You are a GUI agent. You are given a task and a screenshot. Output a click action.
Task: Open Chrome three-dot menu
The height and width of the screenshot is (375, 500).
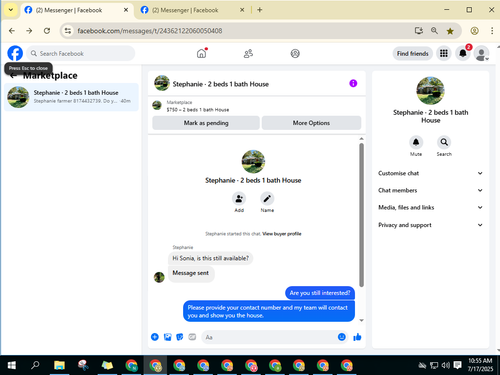coord(492,31)
